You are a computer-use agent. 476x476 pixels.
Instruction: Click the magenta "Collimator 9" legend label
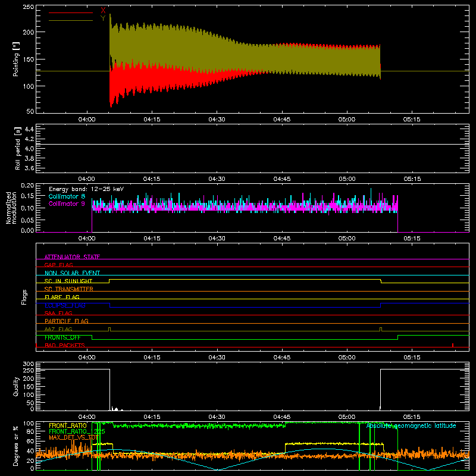67,203
